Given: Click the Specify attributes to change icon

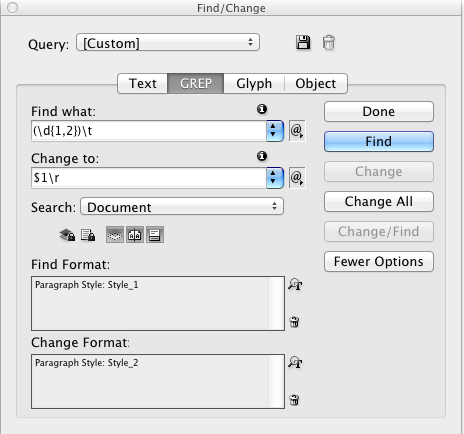Looking at the screenshot, I should [295, 362].
